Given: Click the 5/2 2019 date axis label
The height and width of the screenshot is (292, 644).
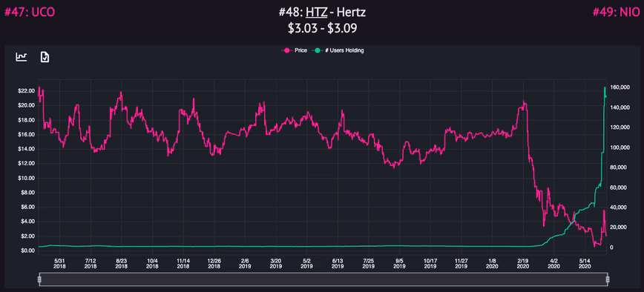Looking at the screenshot, I should coord(307,263).
